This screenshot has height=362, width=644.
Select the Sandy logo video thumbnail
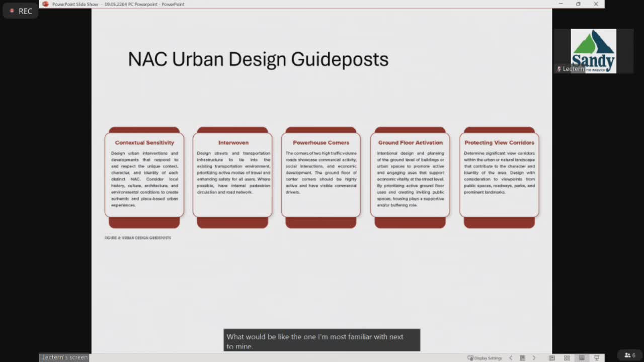[593, 51]
